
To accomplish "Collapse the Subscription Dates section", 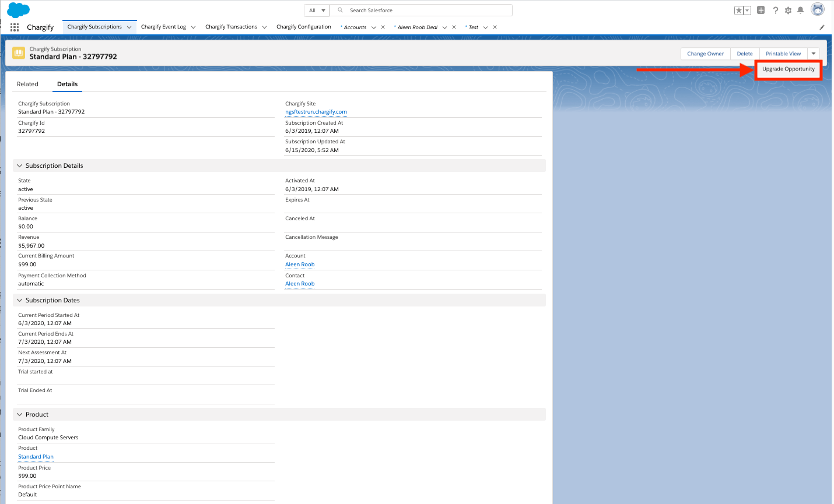I will pos(20,301).
